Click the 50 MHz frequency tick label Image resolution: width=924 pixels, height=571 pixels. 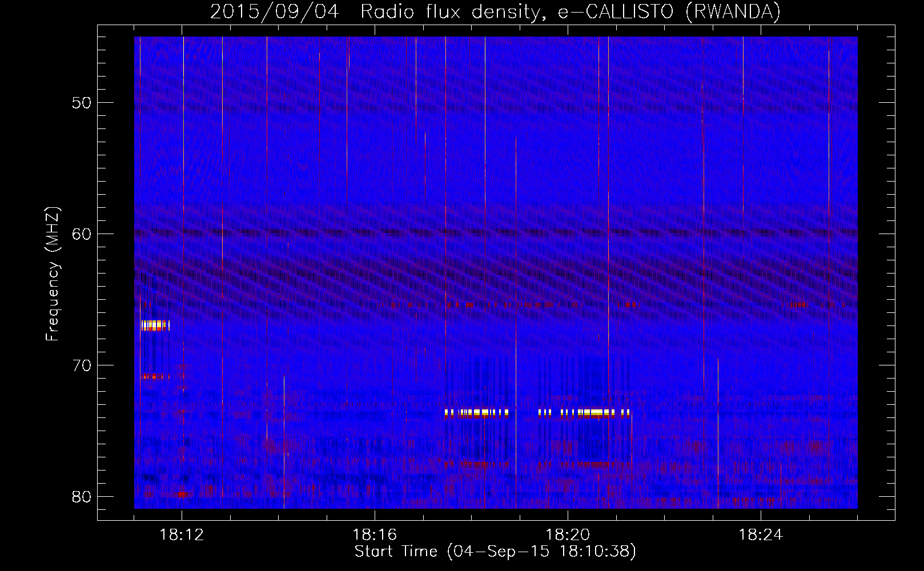82,103
